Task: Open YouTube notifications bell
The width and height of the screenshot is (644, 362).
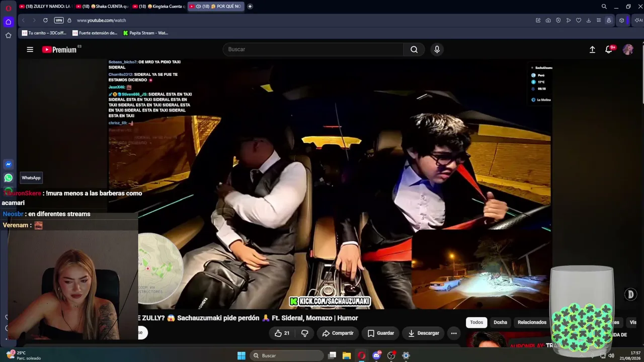Action: [x=609, y=49]
